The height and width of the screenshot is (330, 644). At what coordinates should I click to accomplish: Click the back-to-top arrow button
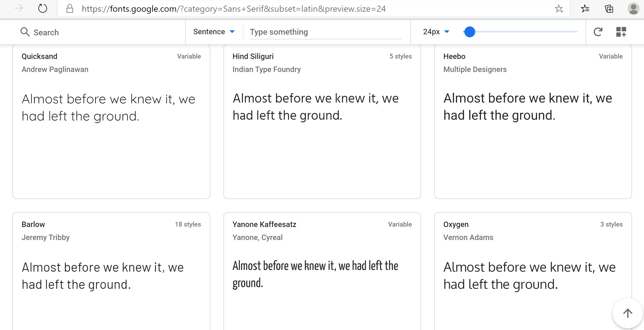pos(628,313)
